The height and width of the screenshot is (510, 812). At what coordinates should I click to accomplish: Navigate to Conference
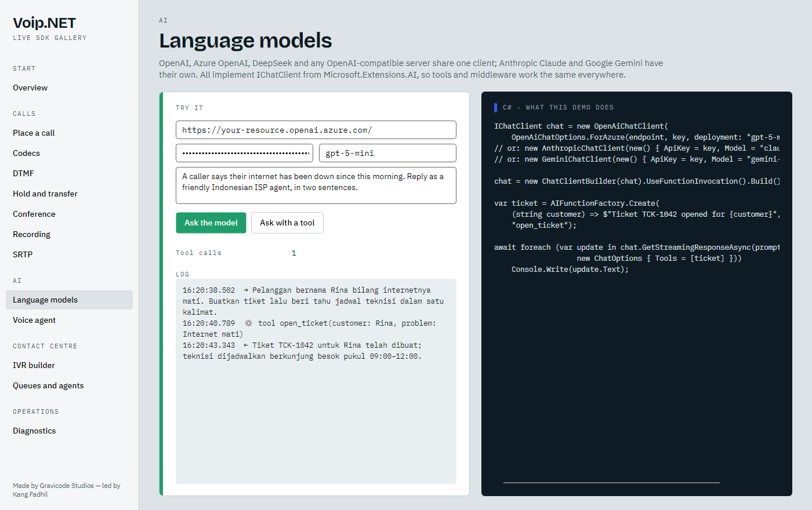[69, 214]
